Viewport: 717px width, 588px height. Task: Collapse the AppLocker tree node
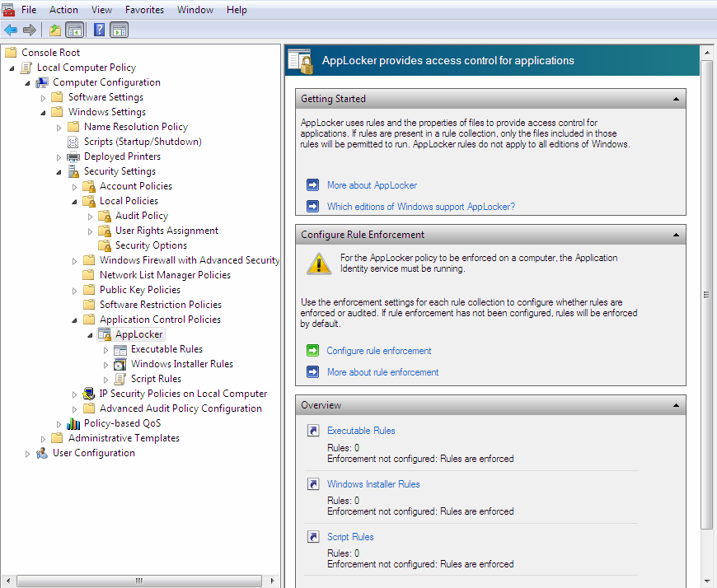(x=90, y=335)
